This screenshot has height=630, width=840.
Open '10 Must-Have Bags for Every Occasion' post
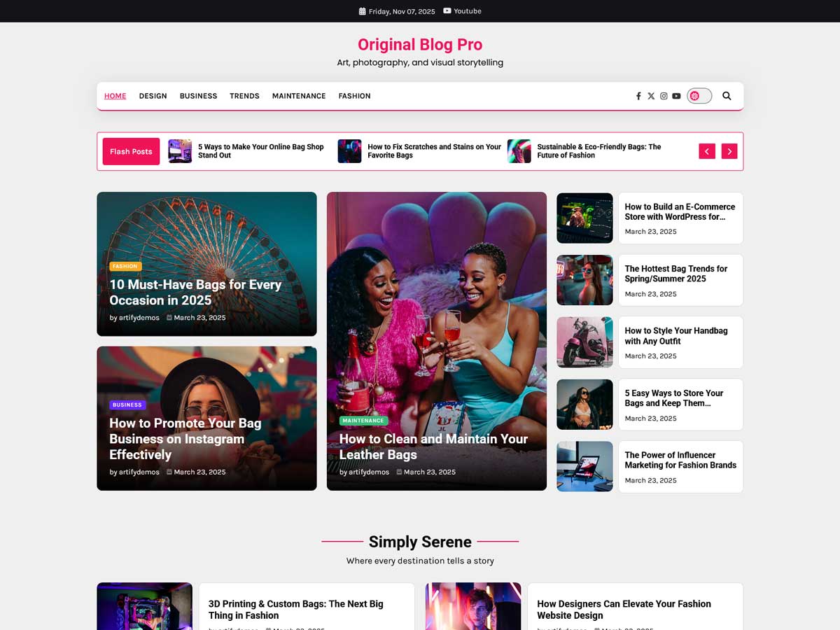click(x=195, y=293)
